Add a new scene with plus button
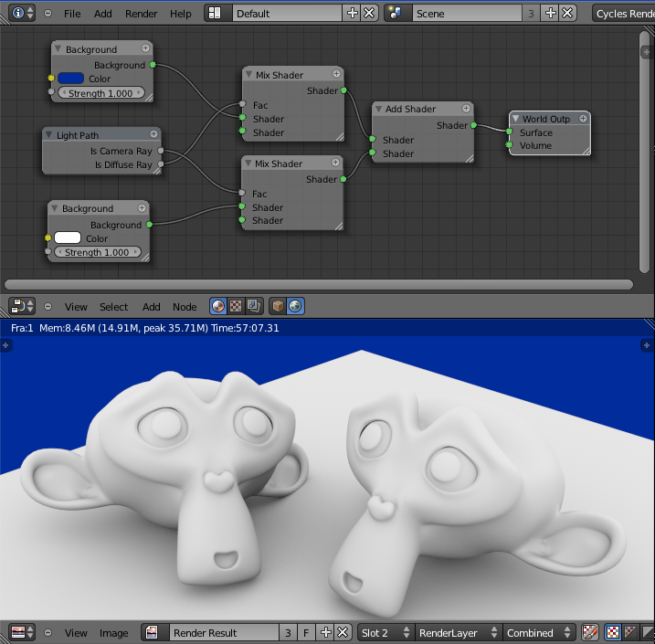This screenshot has width=655, height=644. point(551,14)
